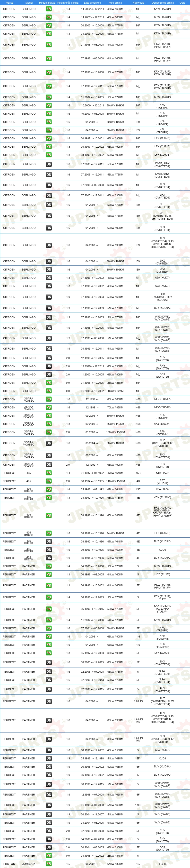Click diesel ON icon in Berlingo 43kW / 59KM row
The image size is (190, 868).
click(49, 278)
